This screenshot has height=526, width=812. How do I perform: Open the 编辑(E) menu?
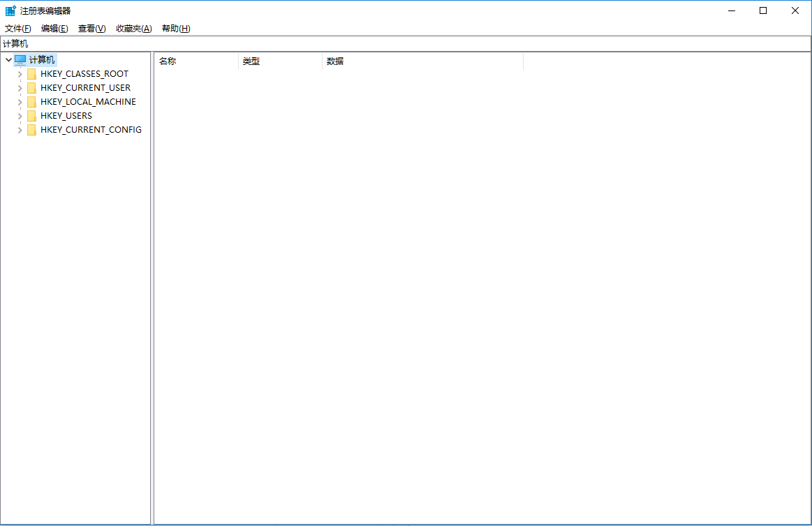click(x=54, y=28)
